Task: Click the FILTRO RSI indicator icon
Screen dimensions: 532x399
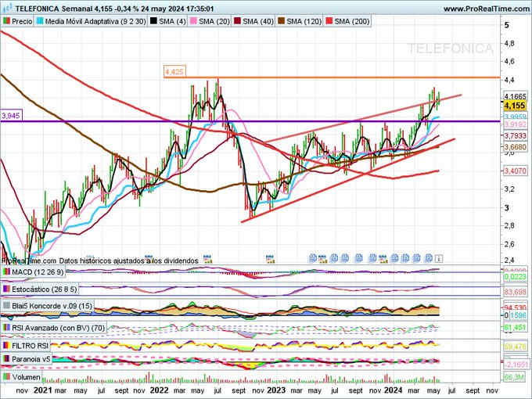Action: click(x=6, y=346)
